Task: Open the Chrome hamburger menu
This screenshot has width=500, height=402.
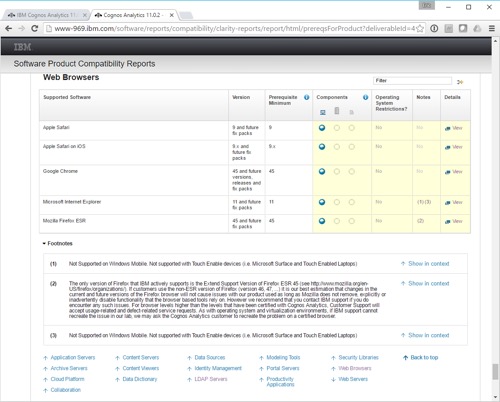Action: click(x=492, y=29)
